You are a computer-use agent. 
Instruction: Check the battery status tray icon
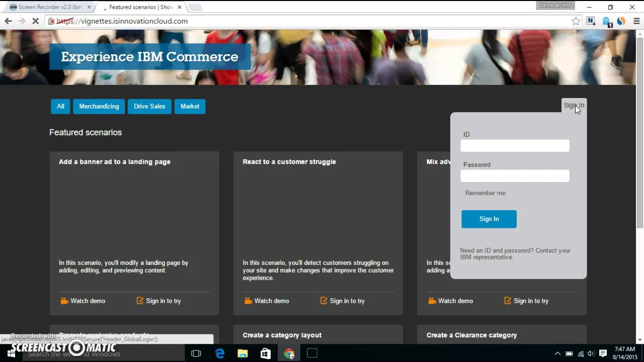coord(569,353)
